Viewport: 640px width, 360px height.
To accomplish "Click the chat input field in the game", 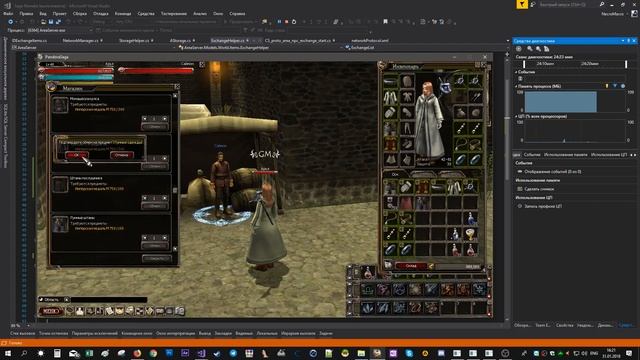I will click(x=109, y=300).
